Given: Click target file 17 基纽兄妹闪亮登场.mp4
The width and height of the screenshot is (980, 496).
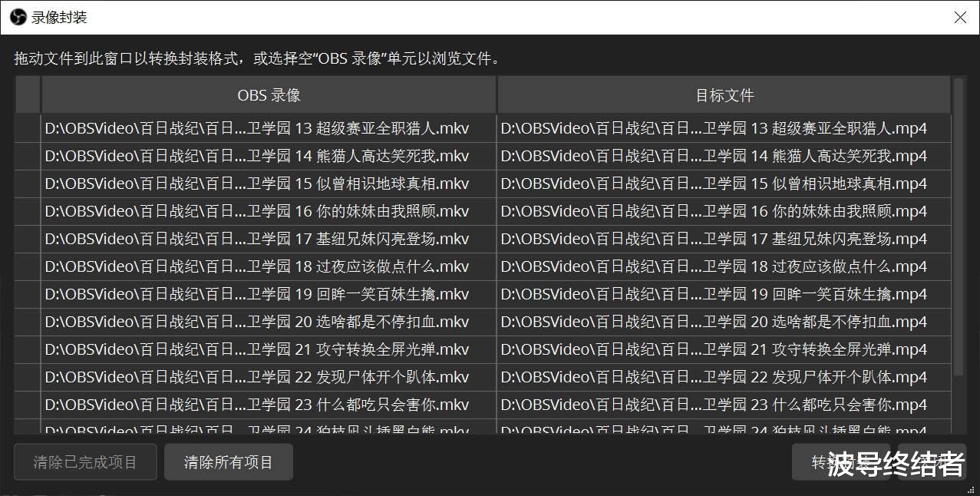Looking at the screenshot, I should [724, 239].
